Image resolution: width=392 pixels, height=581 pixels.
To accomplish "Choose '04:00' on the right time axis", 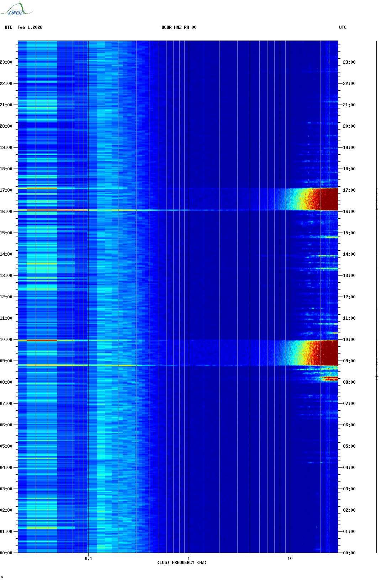I will click(x=349, y=468).
